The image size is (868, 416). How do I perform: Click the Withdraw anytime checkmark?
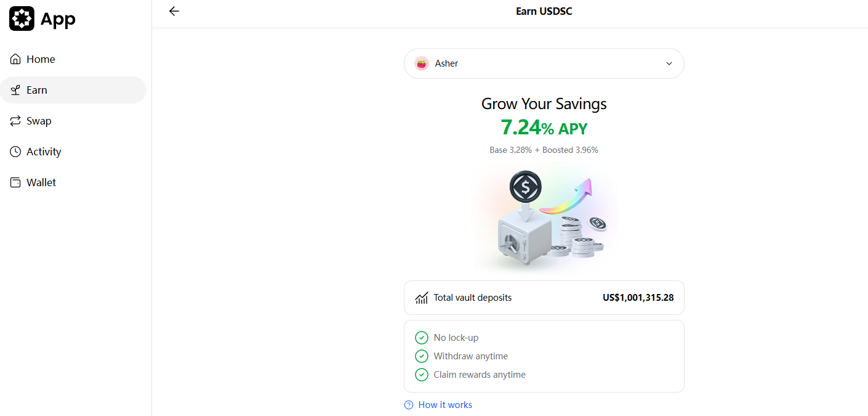point(422,356)
